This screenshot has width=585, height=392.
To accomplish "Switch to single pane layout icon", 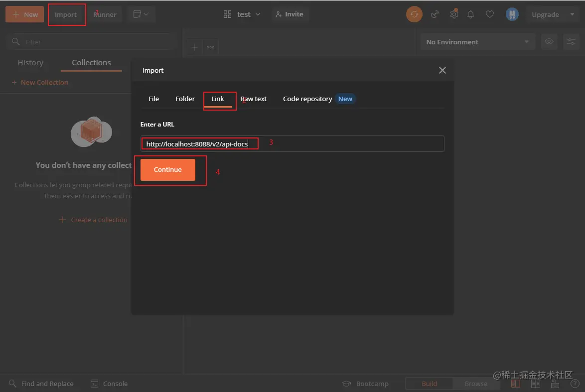I will point(516,384).
